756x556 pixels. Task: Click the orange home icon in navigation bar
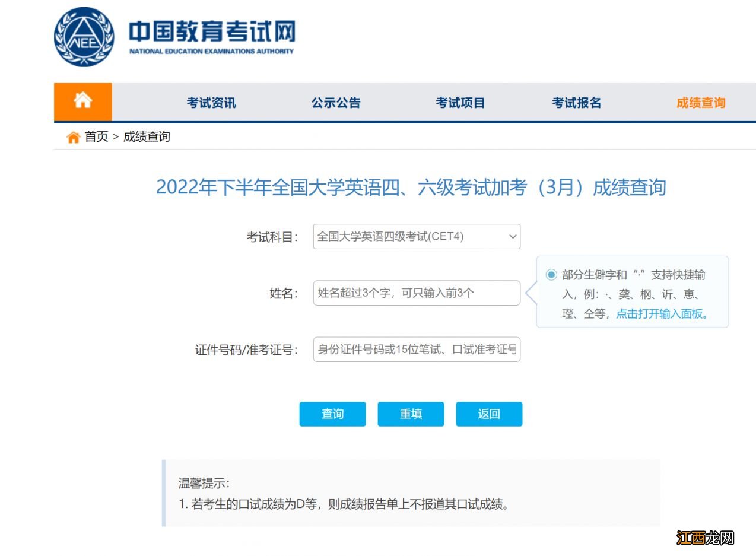82,101
